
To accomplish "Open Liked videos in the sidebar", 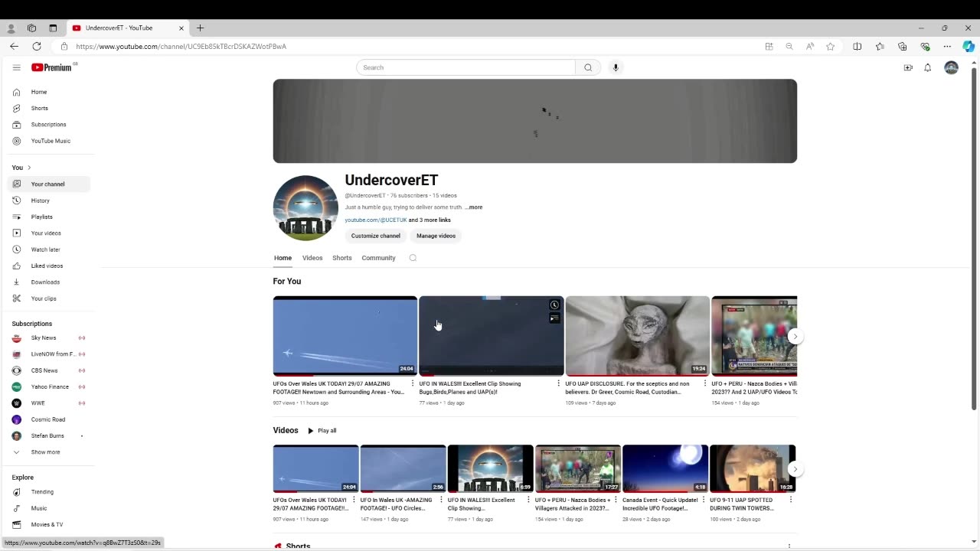I will point(49,266).
